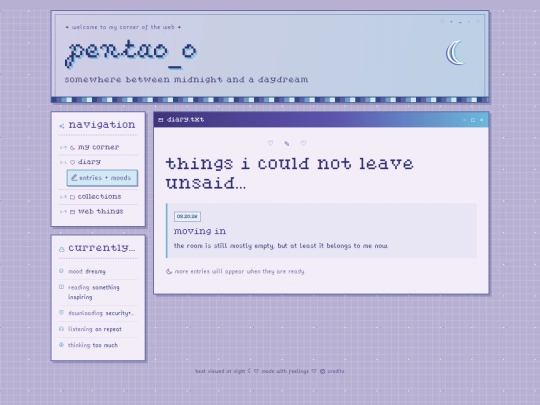Click 'things i could not leave unsaid...' heading
Screen dimensions: 540x405
pyautogui.click(x=289, y=173)
